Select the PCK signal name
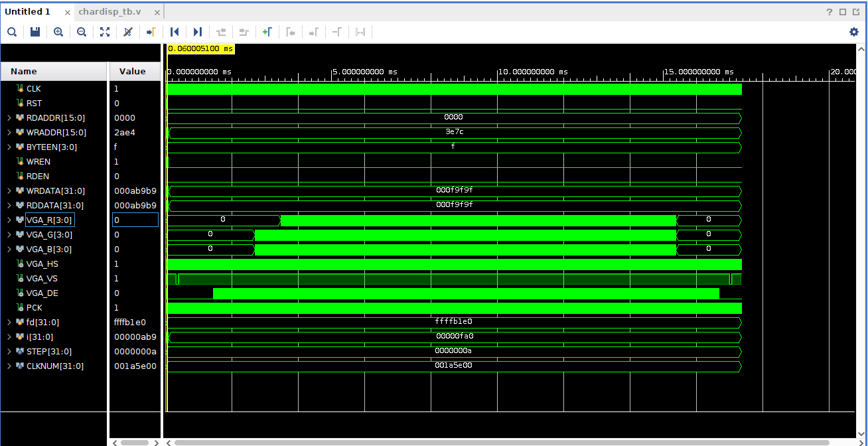The image size is (868, 446). [34, 307]
